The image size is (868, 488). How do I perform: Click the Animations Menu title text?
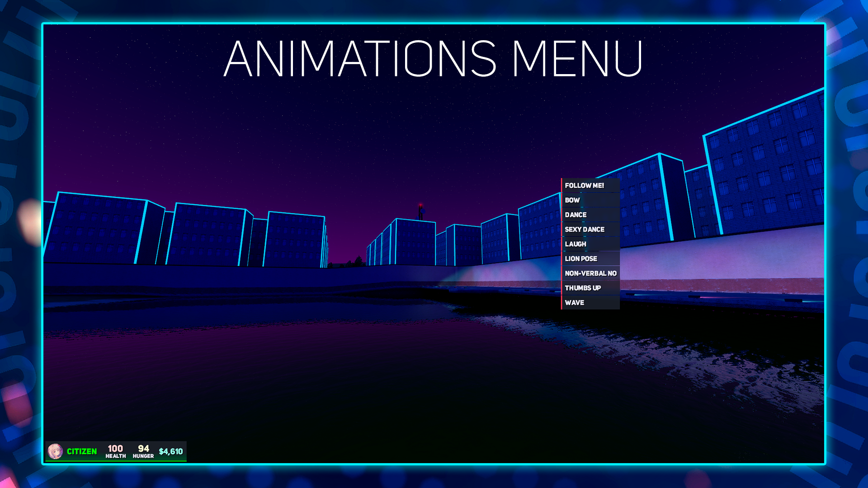(x=433, y=59)
